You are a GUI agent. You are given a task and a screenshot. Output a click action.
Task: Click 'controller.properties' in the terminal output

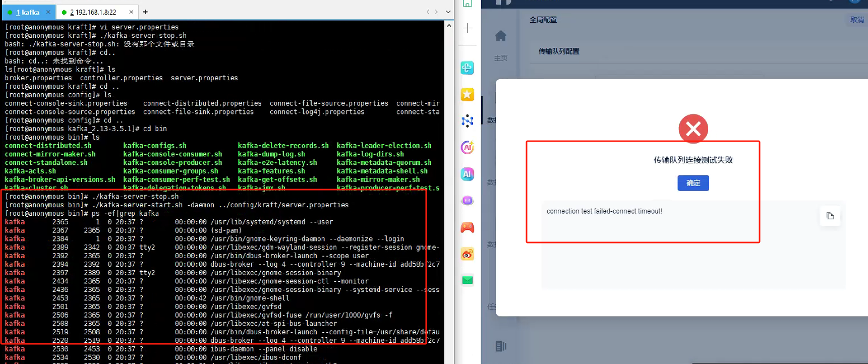click(x=121, y=78)
